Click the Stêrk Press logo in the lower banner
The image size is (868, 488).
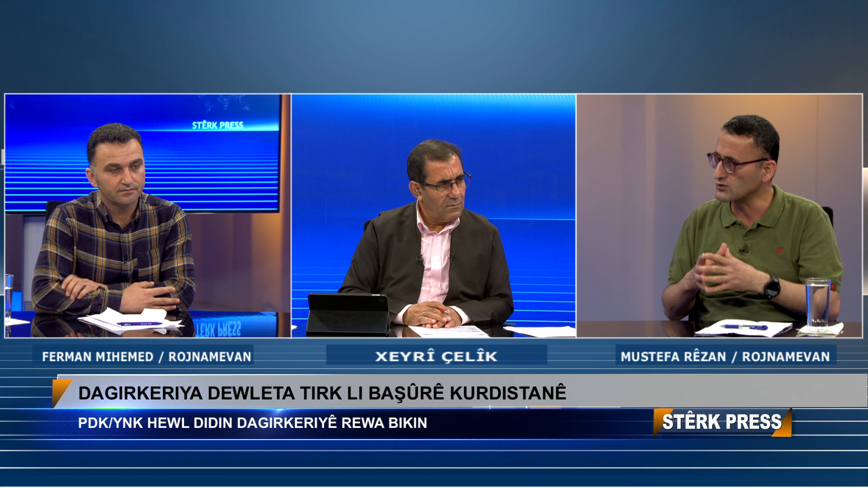pyautogui.click(x=722, y=422)
